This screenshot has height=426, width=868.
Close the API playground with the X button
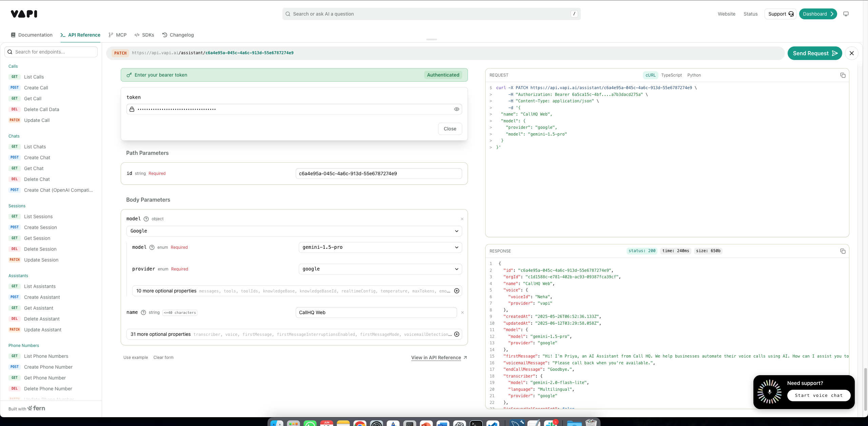[852, 53]
